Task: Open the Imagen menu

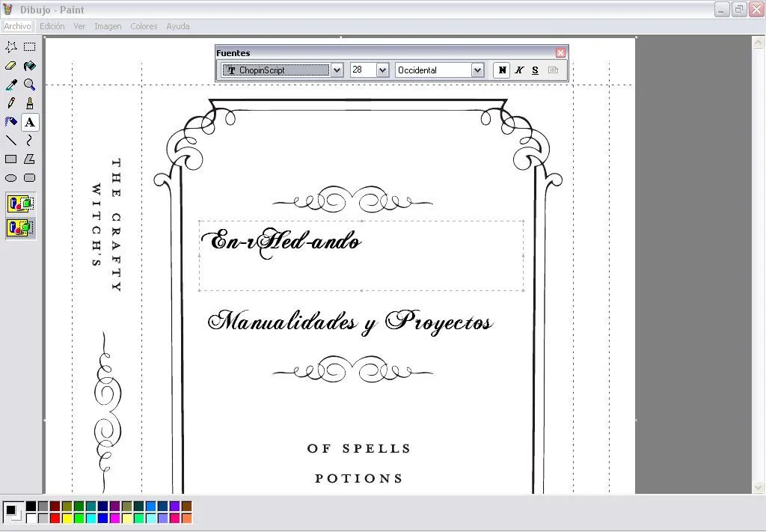Action: click(108, 26)
